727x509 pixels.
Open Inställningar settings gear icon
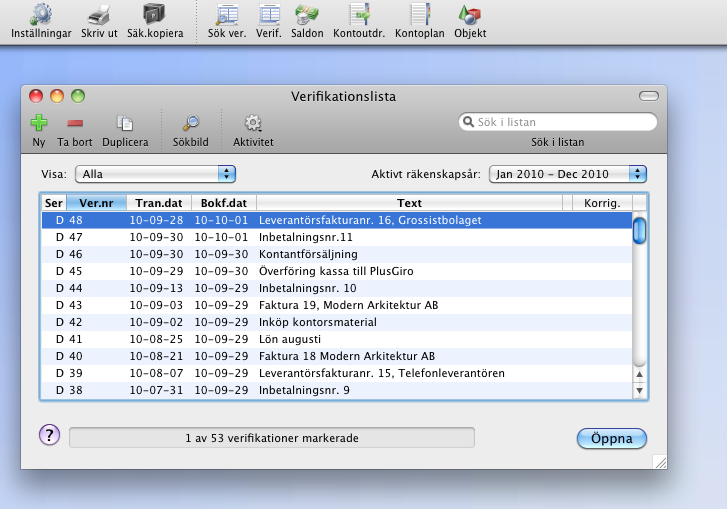[x=41, y=14]
